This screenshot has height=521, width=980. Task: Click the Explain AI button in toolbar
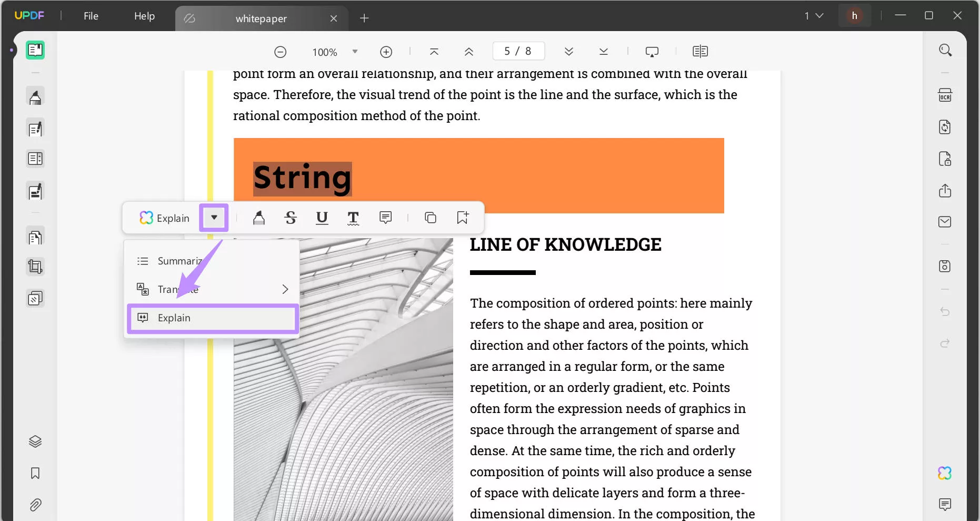click(164, 218)
